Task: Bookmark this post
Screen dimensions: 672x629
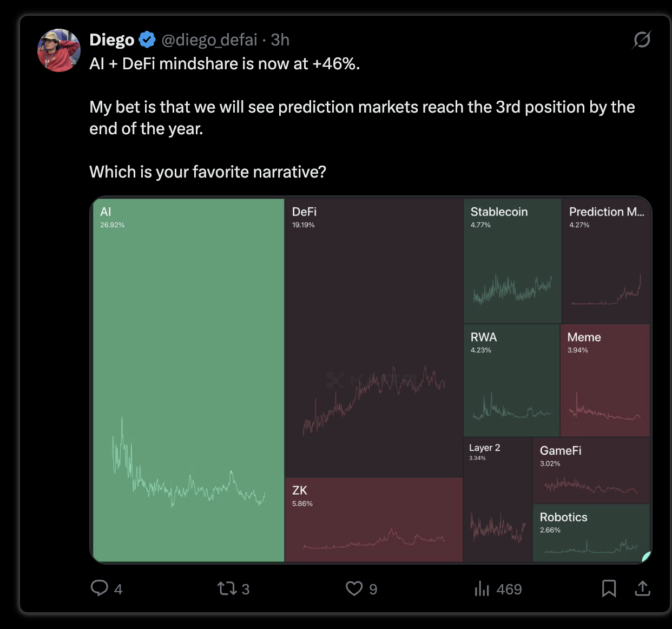Action: [x=609, y=588]
